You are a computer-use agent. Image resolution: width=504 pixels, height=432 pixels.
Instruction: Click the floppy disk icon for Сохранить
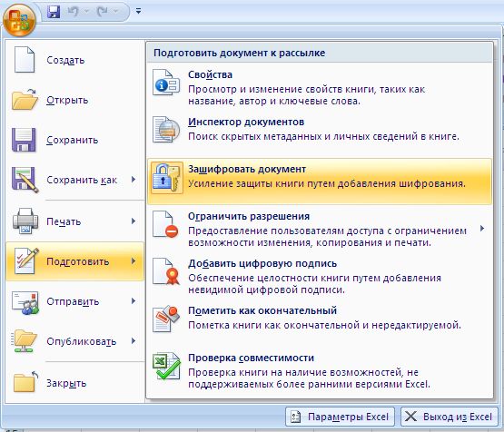pyautogui.click(x=25, y=140)
